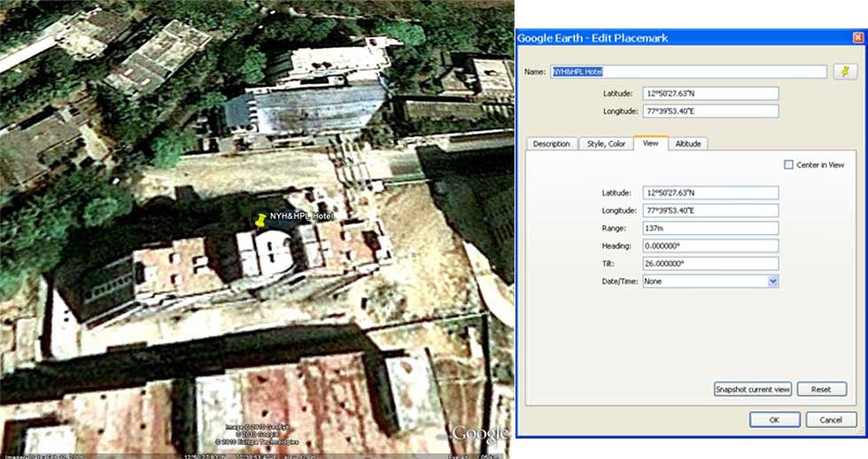Click the Tilt field showing 26.000000°
868x459 pixels.
pyautogui.click(x=710, y=263)
